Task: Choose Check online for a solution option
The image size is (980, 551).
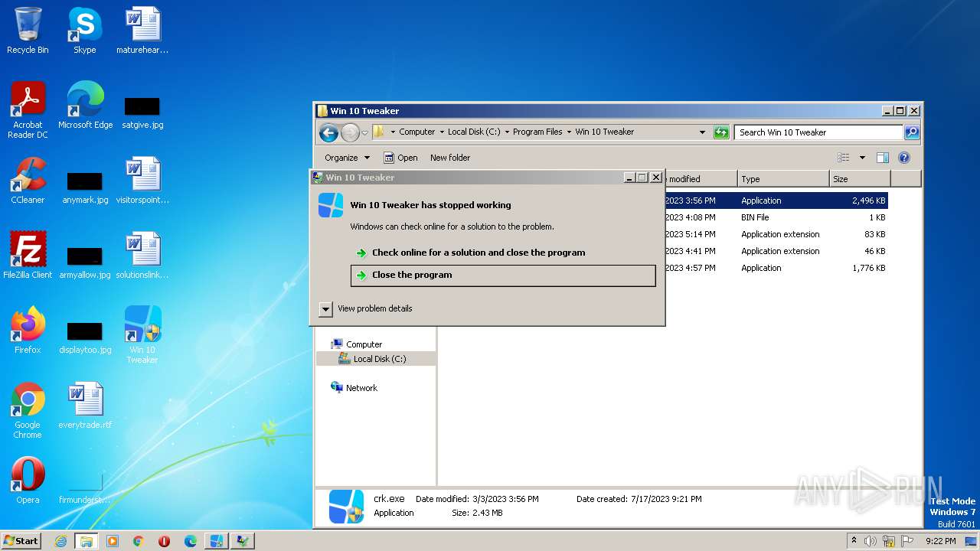Action: pyautogui.click(x=479, y=253)
